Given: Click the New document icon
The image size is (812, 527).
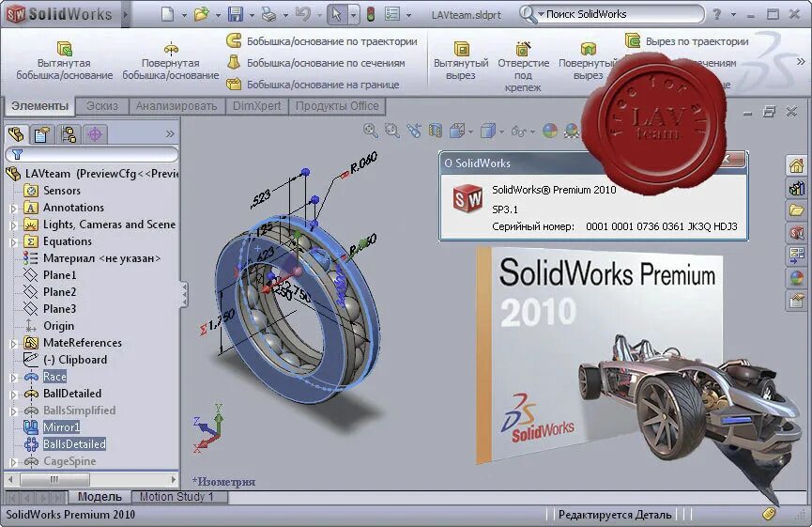Looking at the screenshot, I should pos(167,14).
